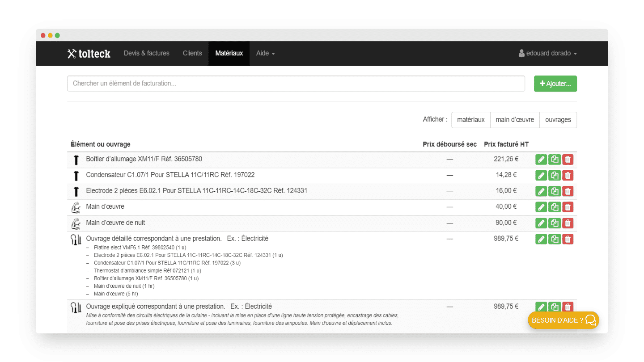Click the Main d'œuvre de nuit label
This screenshot has width=644, height=362.
coord(115,223)
